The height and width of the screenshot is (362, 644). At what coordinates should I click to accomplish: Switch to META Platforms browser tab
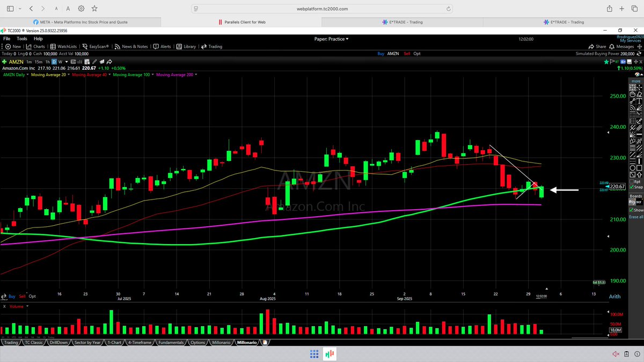[x=80, y=22]
